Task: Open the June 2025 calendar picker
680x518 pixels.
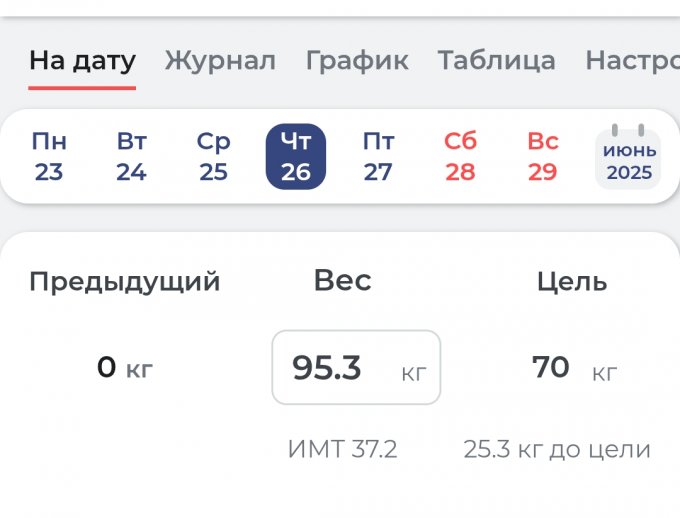Action: 628,158
